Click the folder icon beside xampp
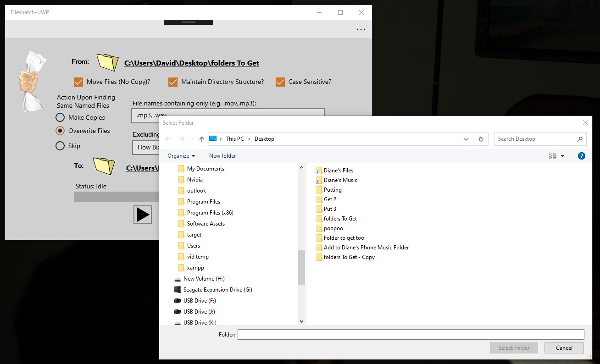Viewport: 600px width, 364px height. click(181, 268)
